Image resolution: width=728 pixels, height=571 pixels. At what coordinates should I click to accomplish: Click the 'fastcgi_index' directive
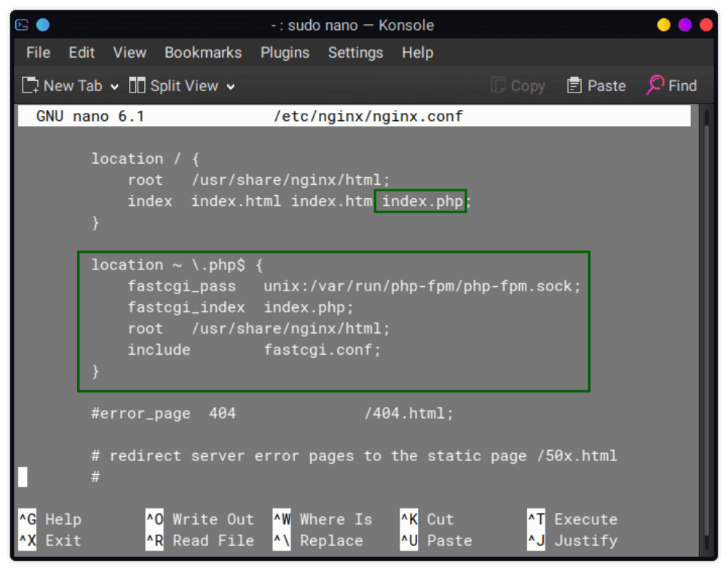point(186,307)
